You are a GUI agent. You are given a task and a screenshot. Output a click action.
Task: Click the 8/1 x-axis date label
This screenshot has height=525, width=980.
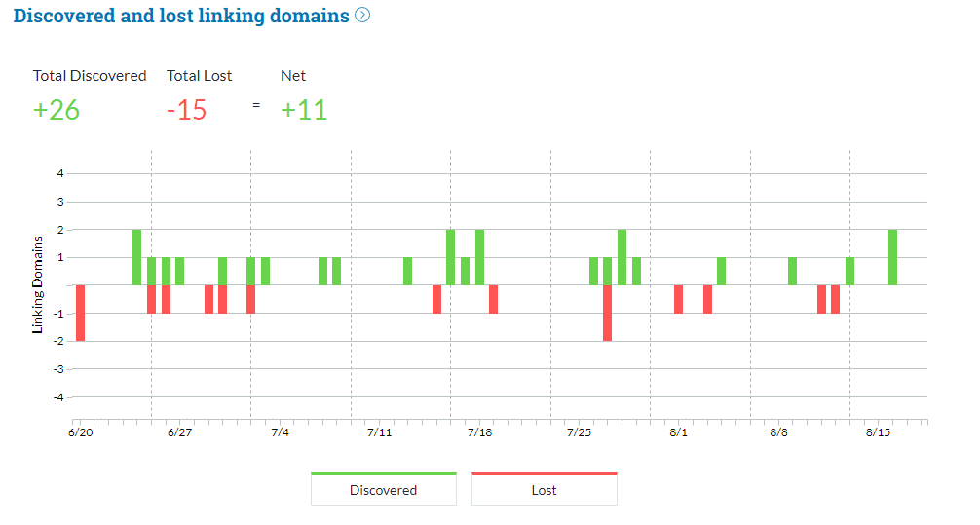pos(679,432)
